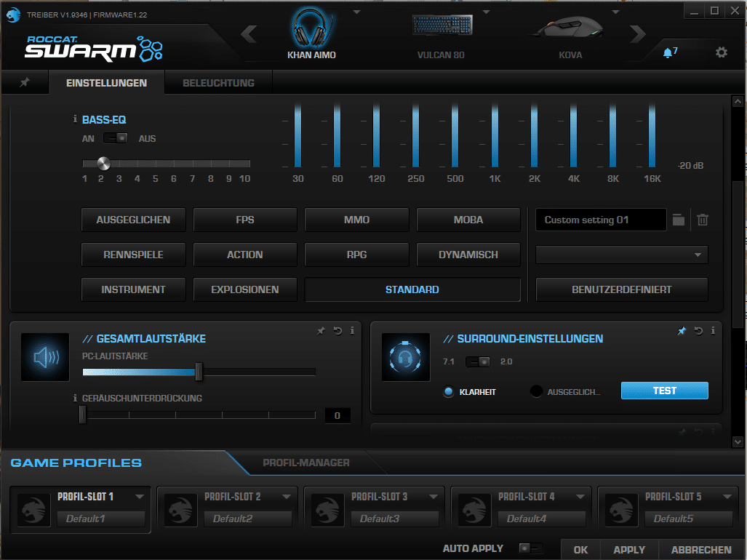Enable the Auto Apply switch
This screenshot has width=747, height=560.
click(x=530, y=548)
